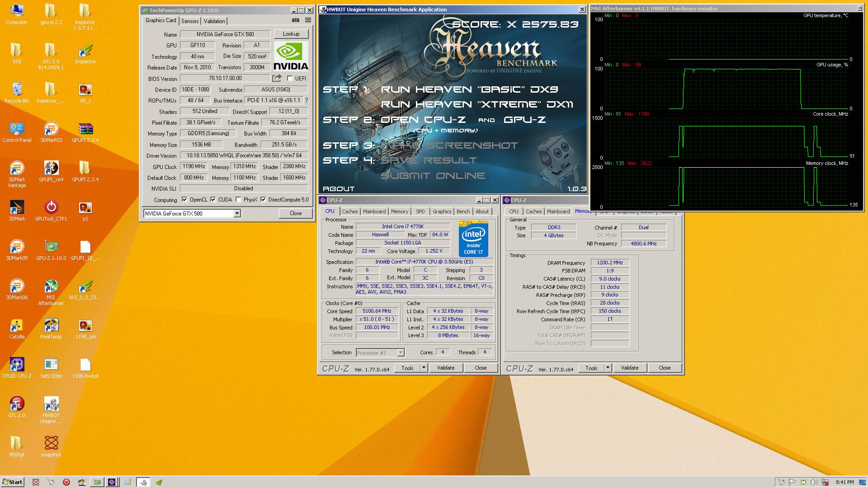Screen dimensions: 868x488
Task: Open the 1190.hwbot file icon
Action: pos(85,368)
